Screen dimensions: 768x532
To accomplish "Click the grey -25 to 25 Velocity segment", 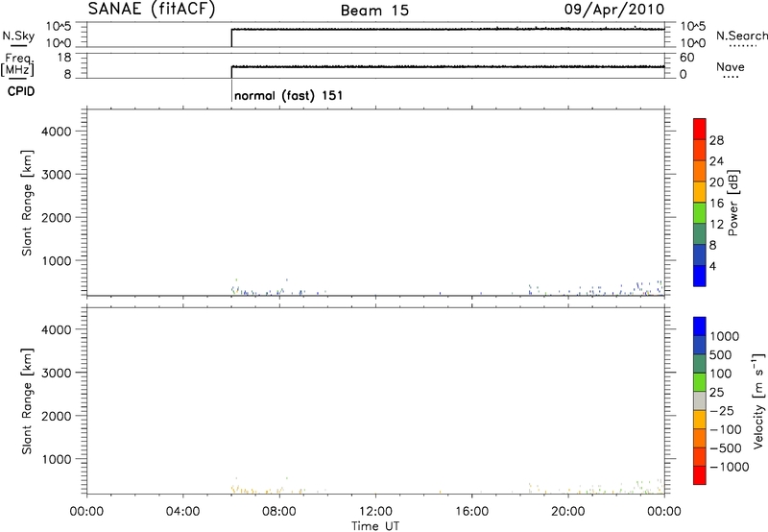I will tap(700, 400).
